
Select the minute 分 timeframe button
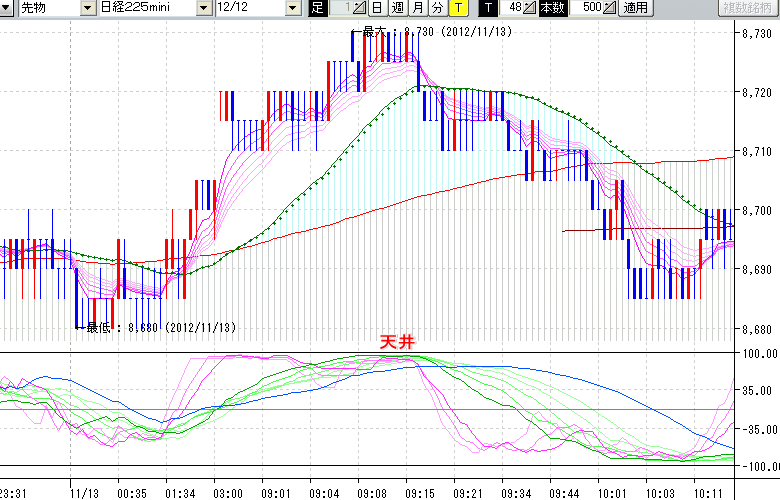437,8
